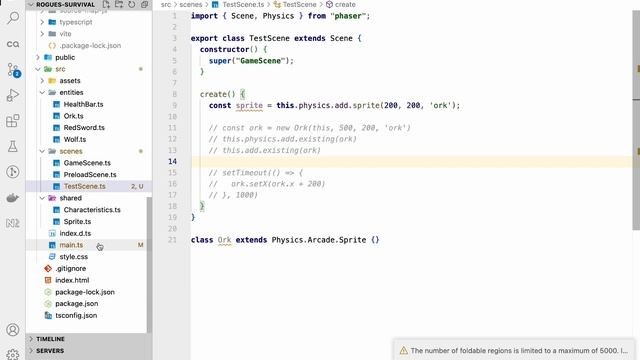Open index.d.ts file

[x=75, y=233]
